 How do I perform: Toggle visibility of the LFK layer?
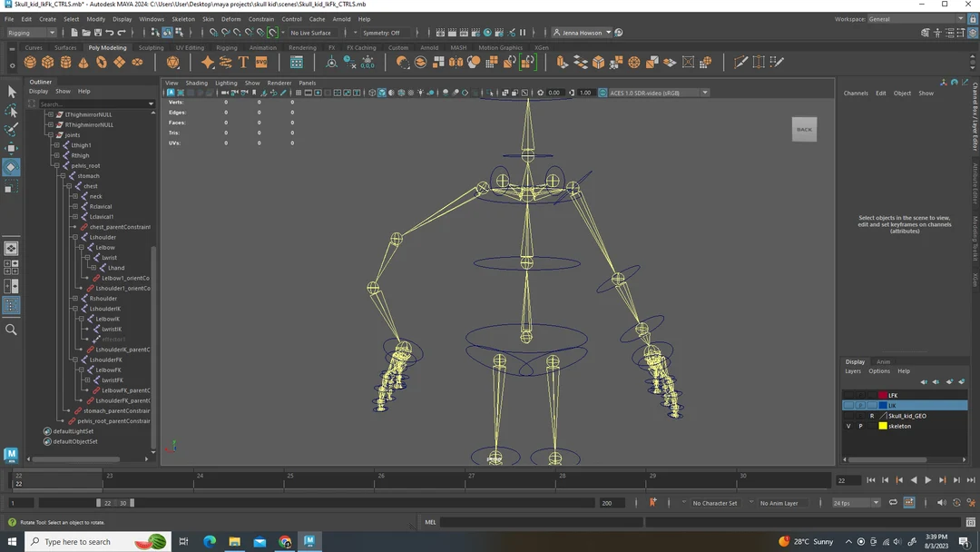coord(848,396)
